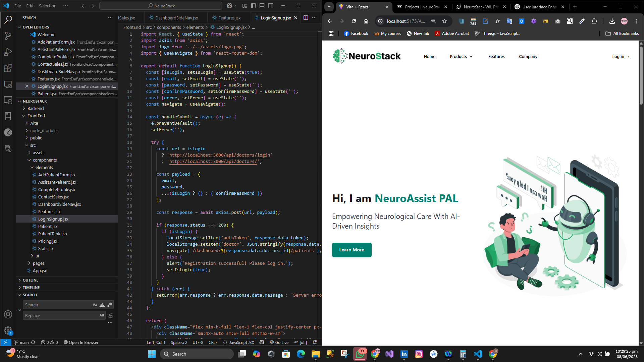Viewport: 644px width, 362px height.
Task: Toggle Match Case in search box
Action: pyautogui.click(x=95, y=305)
